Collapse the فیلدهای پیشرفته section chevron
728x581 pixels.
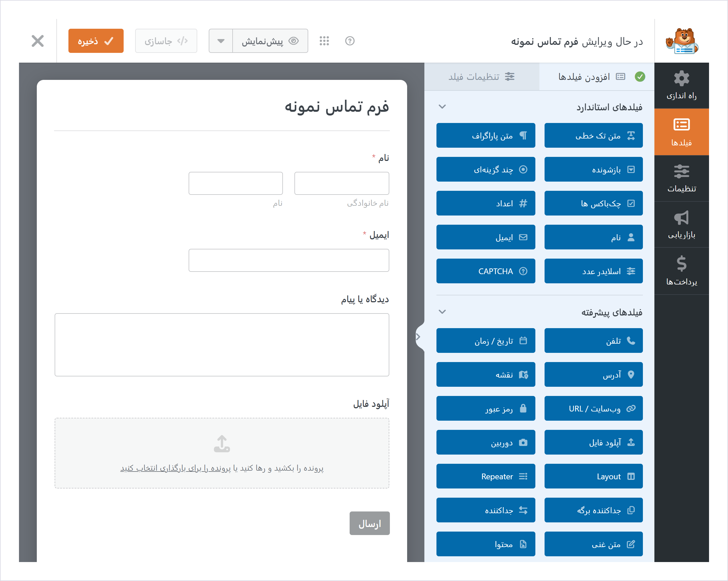[x=442, y=312]
